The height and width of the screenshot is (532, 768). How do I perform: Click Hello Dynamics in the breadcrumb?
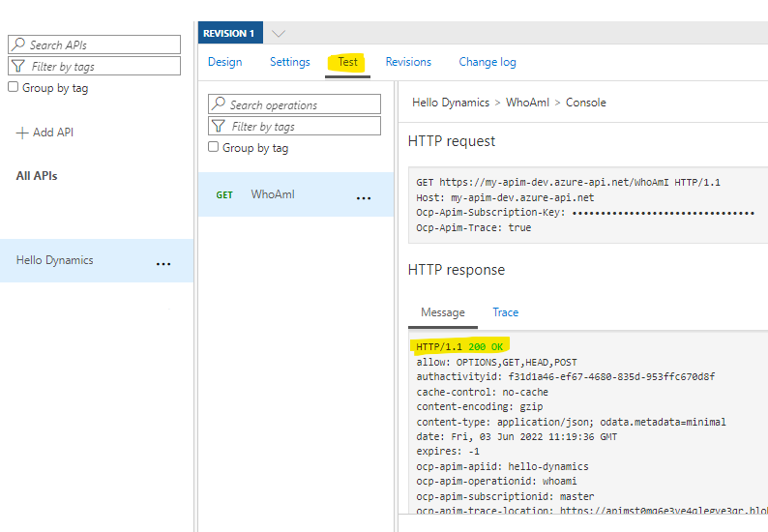coord(451,103)
